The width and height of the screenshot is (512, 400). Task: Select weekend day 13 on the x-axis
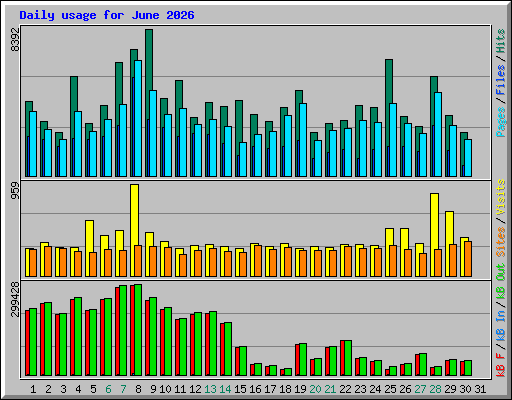pyautogui.click(x=210, y=389)
